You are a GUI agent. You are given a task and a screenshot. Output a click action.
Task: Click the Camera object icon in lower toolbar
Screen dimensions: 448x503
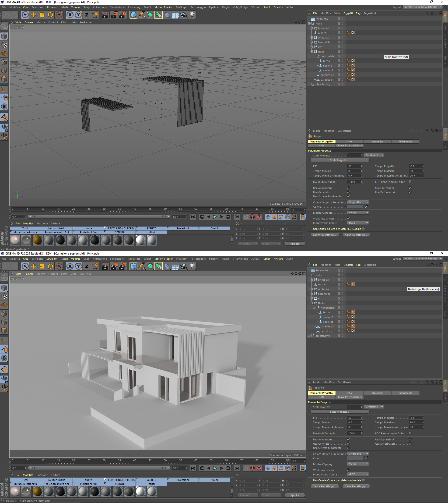pyautogui.click(x=184, y=266)
